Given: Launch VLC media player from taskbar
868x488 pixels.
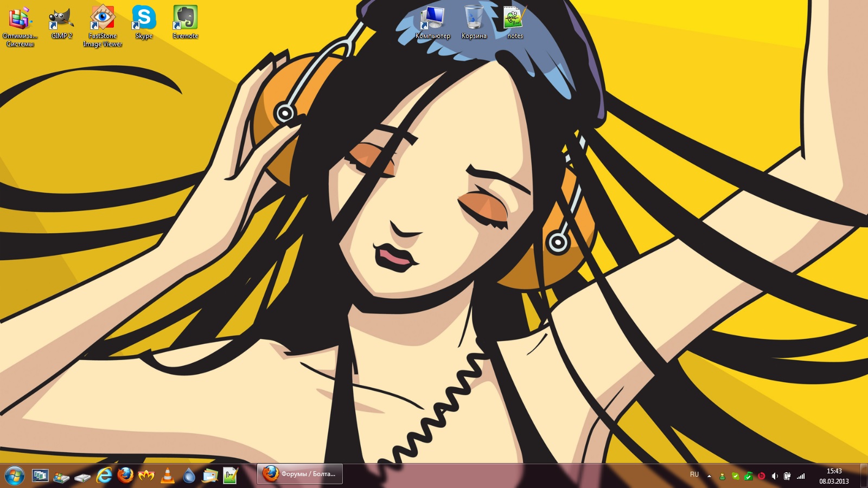Looking at the screenshot, I should click(x=168, y=476).
